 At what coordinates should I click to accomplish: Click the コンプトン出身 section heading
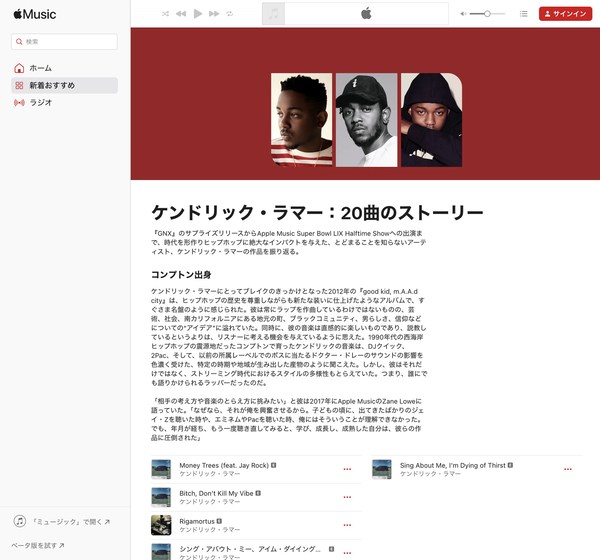pyautogui.click(x=181, y=275)
